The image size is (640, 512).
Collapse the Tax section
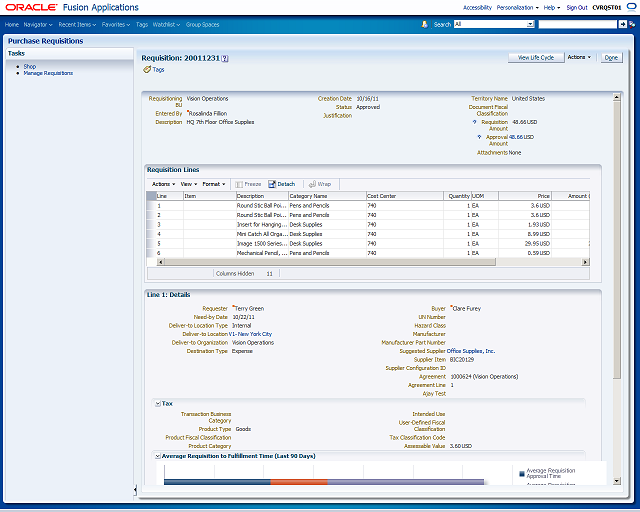158,404
